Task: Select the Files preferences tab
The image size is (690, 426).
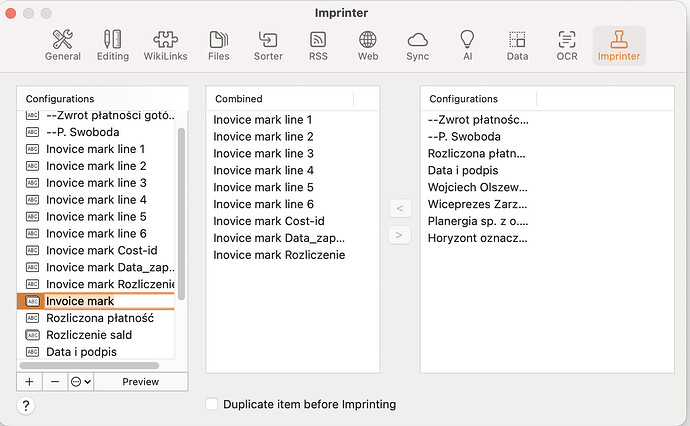Action: point(218,46)
